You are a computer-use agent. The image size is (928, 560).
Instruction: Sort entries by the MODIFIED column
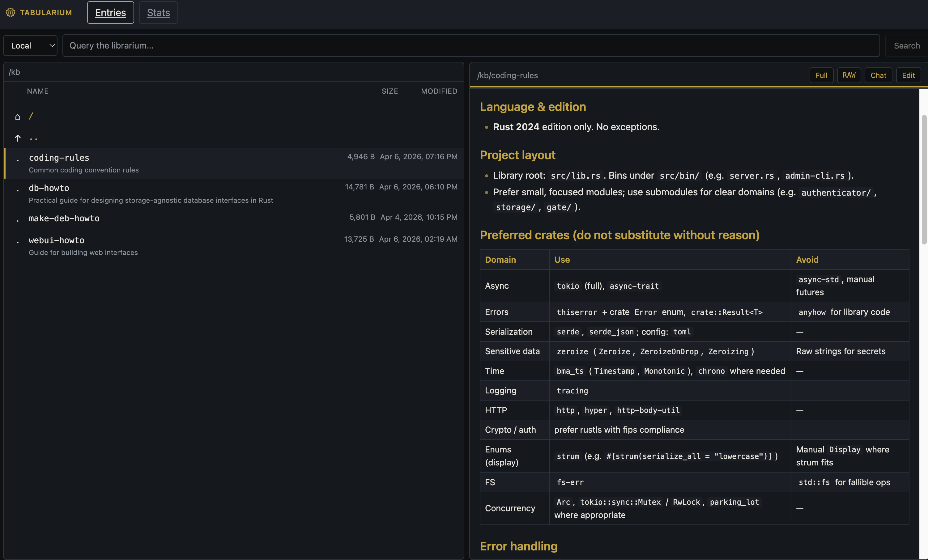click(x=439, y=91)
